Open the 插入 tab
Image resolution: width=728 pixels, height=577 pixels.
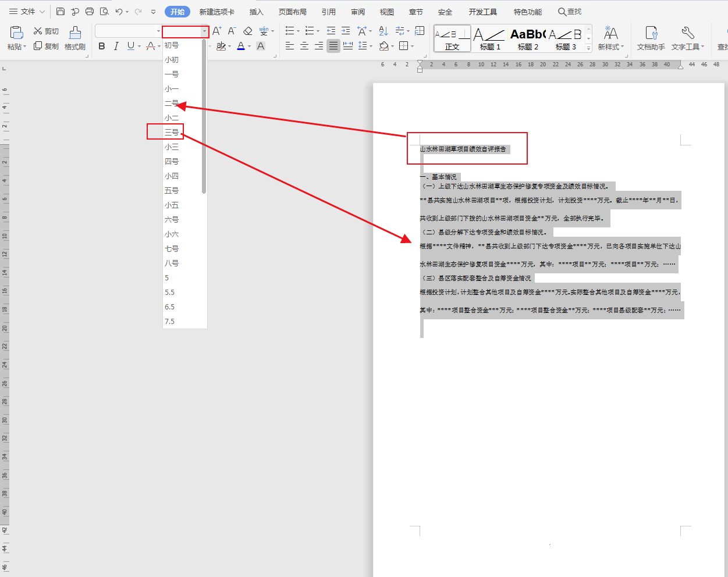(257, 12)
